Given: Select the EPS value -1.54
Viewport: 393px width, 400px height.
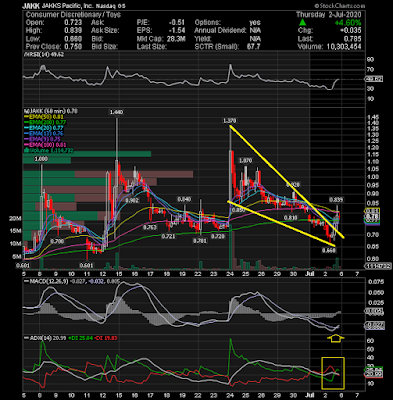Looking at the screenshot, I should 177,31.
